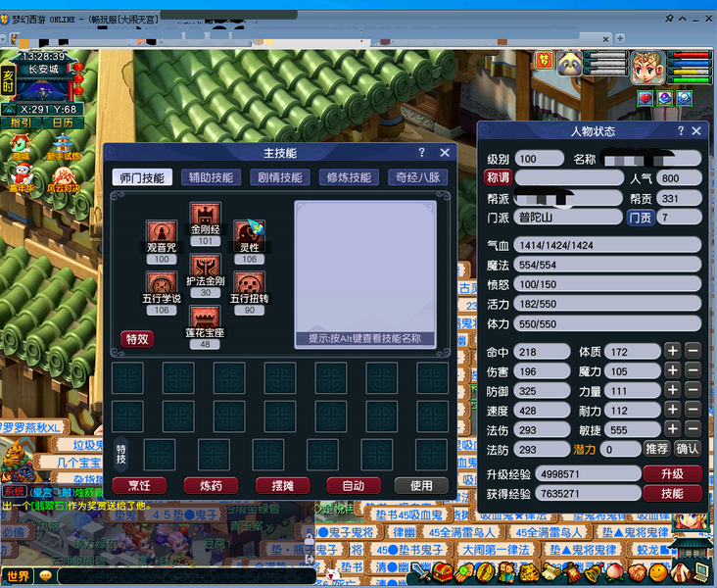This screenshot has width=717, height=588.
Task: Increase 体质 with plus button
Action: [673, 351]
